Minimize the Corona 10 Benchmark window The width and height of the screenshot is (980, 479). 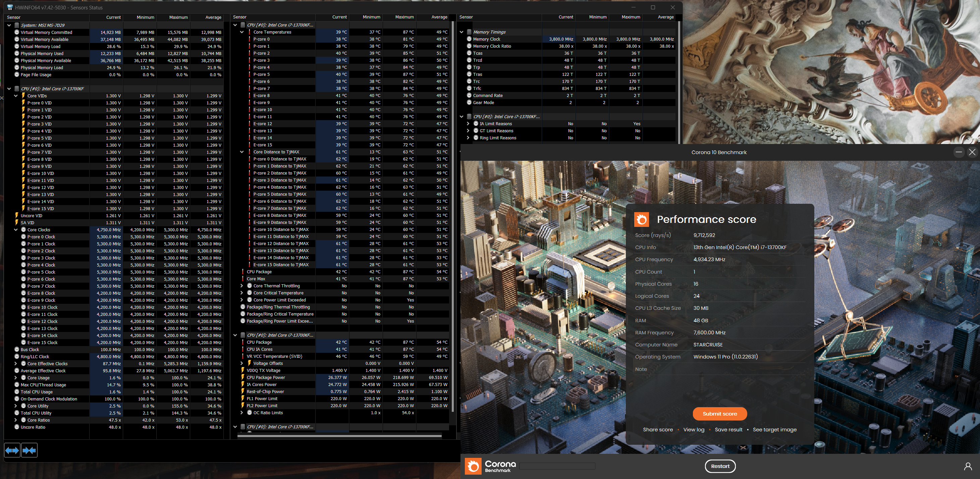point(959,152)
